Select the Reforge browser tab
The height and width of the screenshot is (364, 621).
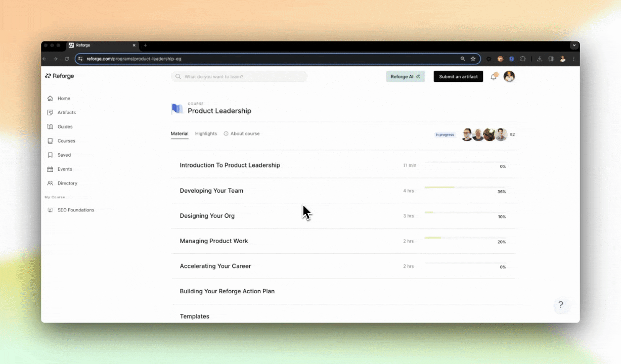103,45
